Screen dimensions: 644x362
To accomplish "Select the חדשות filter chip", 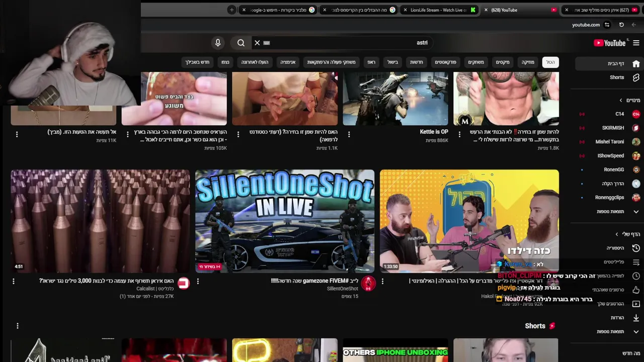I will [x=416, y=62].
